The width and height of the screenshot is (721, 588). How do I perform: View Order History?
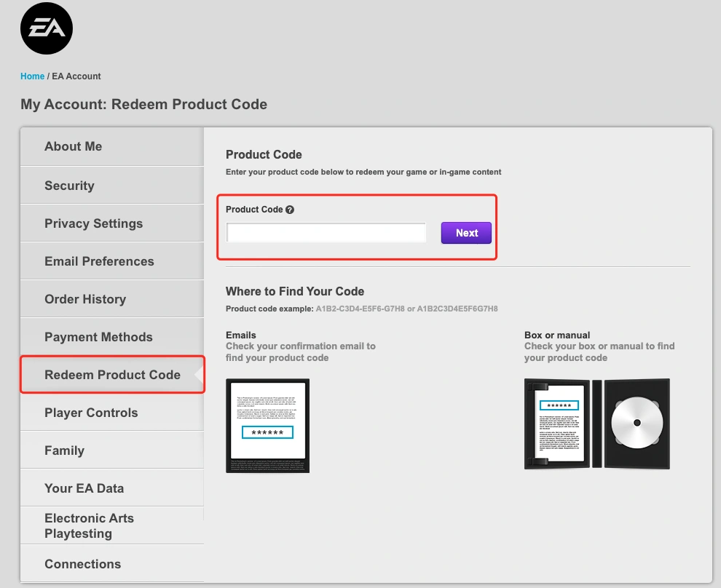click(85, 299)
